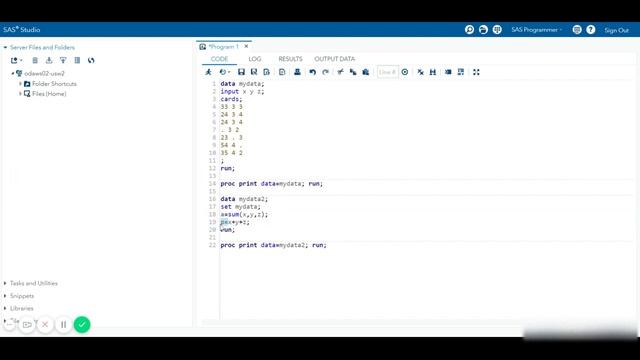Click the paste icon in code toolbar
The height and width of the screenshot is (360, 640).
tap(366, 72)
